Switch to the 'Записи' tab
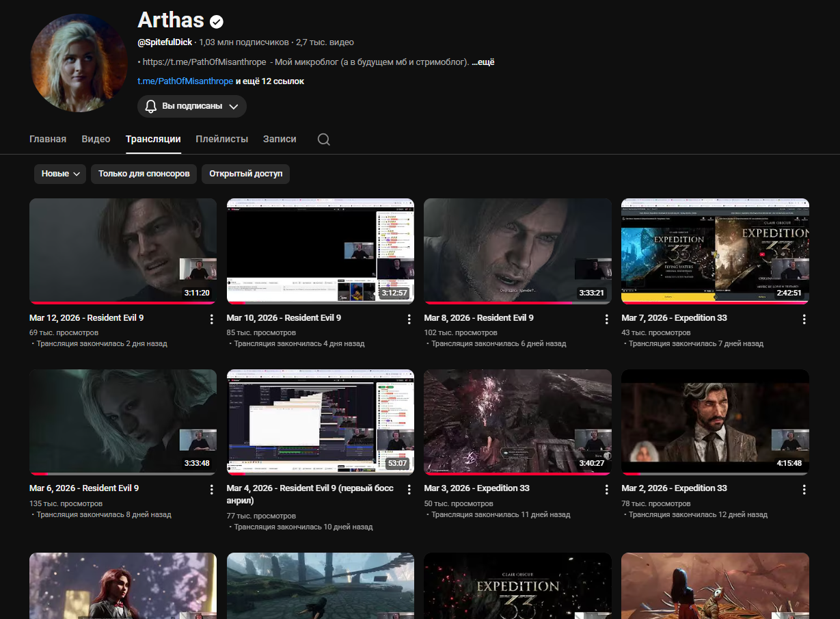The image size is (840, 619). [x=280, y=139]
